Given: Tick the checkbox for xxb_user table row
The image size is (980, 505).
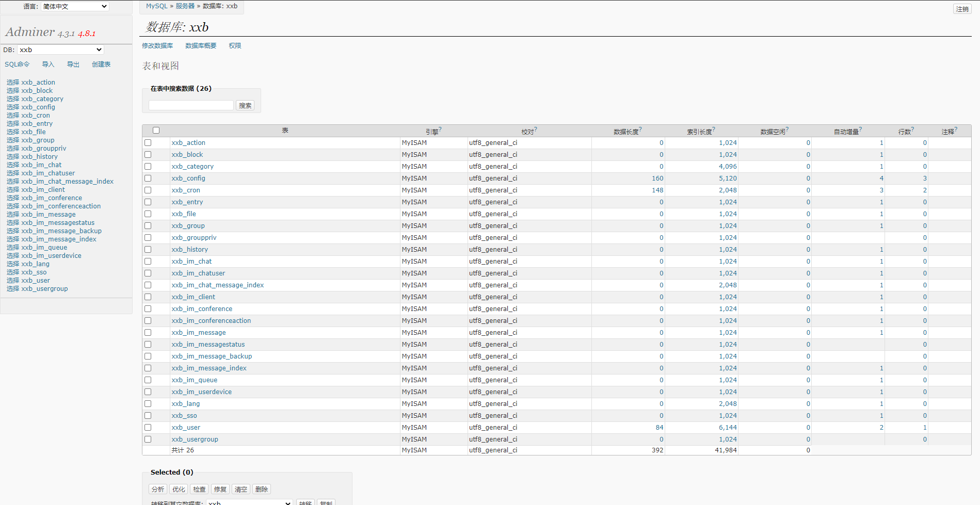Looking at the screenshot, I should pos(148,428).
